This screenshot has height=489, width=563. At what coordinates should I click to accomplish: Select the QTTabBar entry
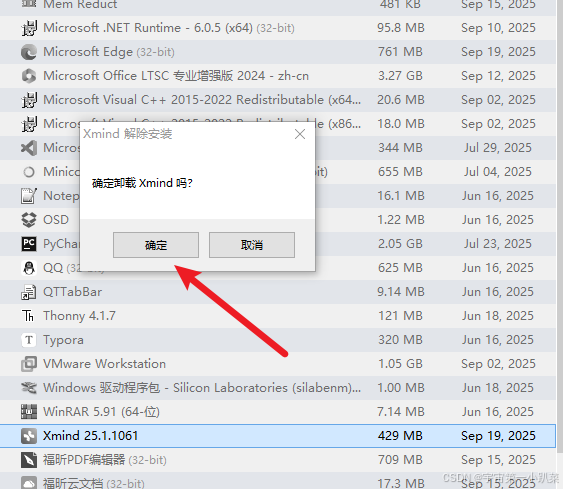pos(278,292)
